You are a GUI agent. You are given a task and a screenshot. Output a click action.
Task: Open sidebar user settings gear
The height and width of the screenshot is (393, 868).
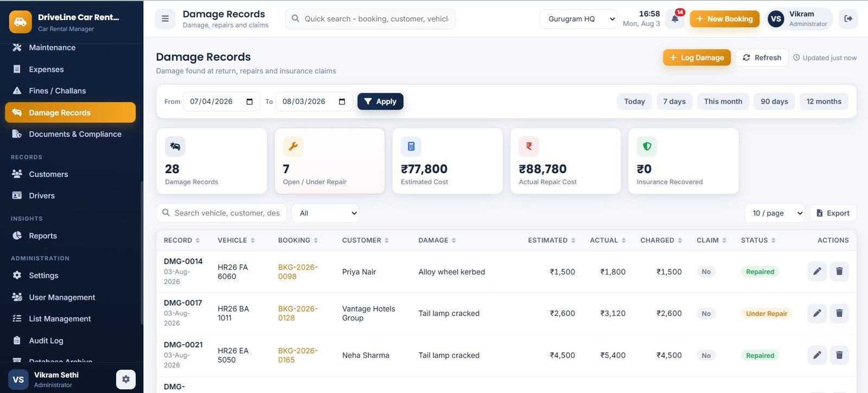(x=126, y=379)
